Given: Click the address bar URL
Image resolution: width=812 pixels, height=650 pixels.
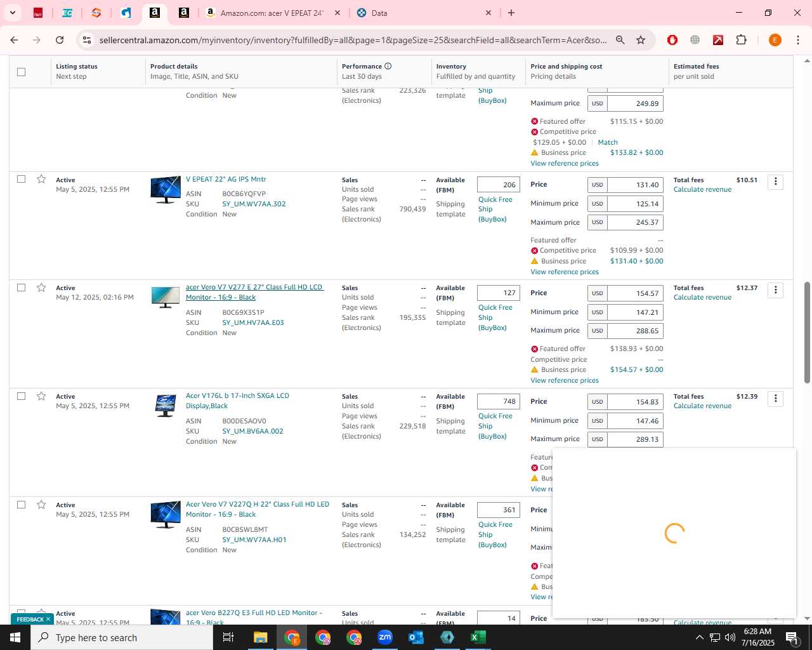Looking at the screenshot, I should 353,40.
